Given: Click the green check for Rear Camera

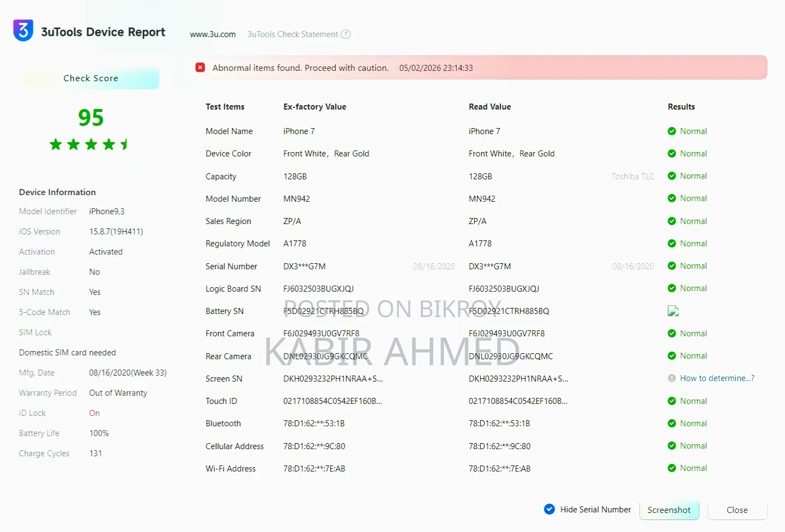Looking at the screenshot, I should coord(672,356).
